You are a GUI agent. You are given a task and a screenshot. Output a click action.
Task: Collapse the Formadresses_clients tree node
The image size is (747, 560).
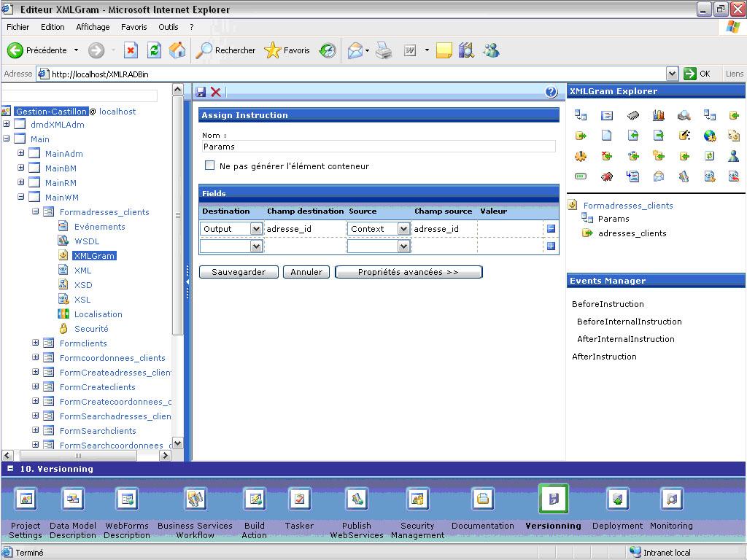click(x=36, y=212)
